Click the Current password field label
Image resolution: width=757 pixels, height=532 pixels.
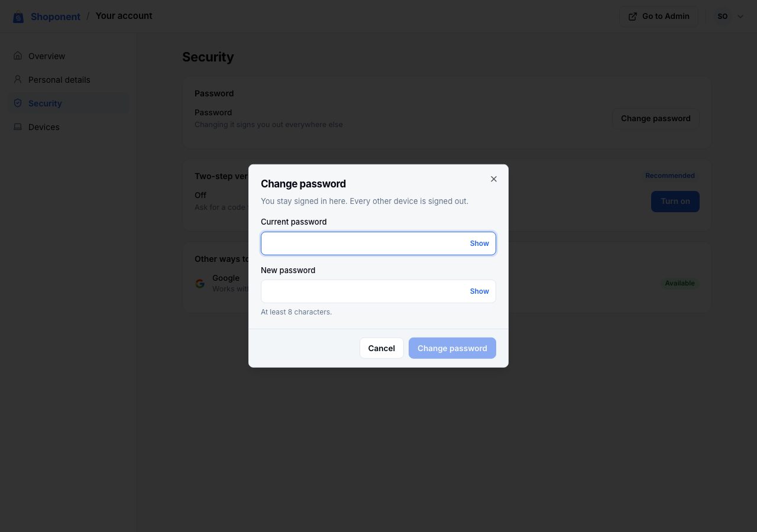294,222
